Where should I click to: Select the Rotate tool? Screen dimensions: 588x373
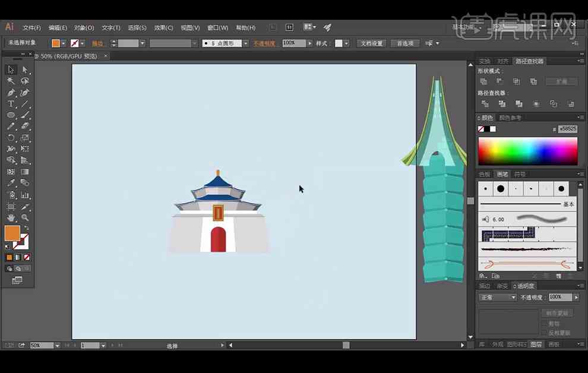click(11, 138)
